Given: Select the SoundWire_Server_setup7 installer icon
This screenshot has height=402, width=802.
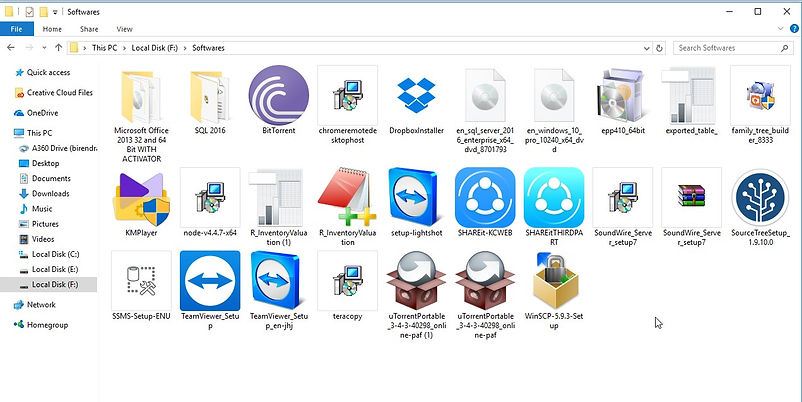Looking at the screenshot, I should point(622,197).
